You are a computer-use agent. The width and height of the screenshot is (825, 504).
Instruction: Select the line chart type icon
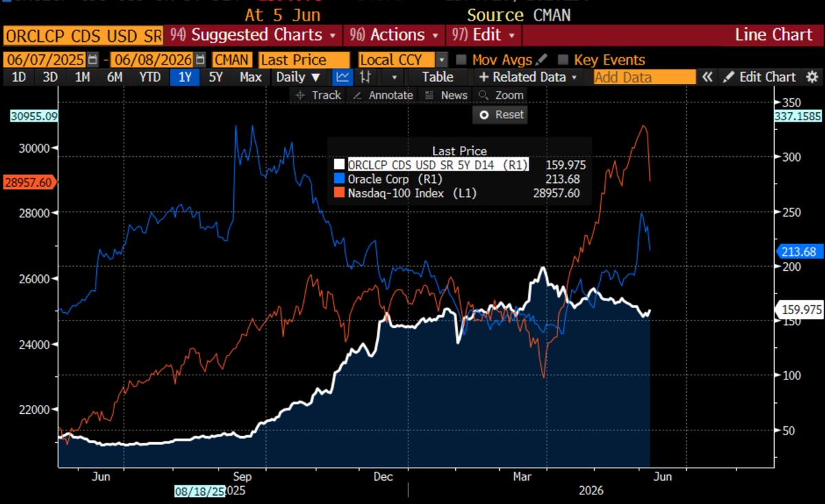point(342,77)
